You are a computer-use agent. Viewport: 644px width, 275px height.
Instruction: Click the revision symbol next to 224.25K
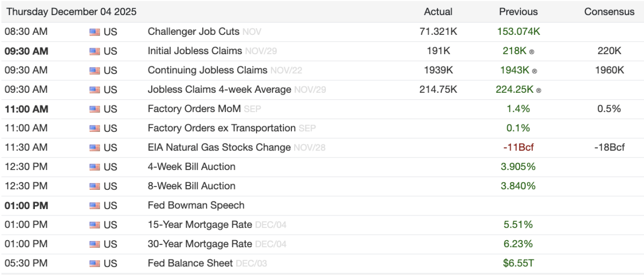(538, 91)
